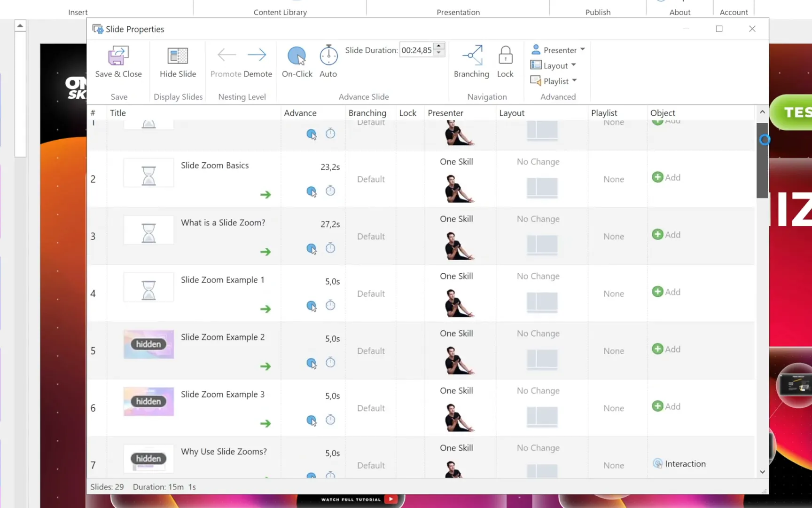
Task: Add an object to slide 3
Action: (x=666, y=235)
